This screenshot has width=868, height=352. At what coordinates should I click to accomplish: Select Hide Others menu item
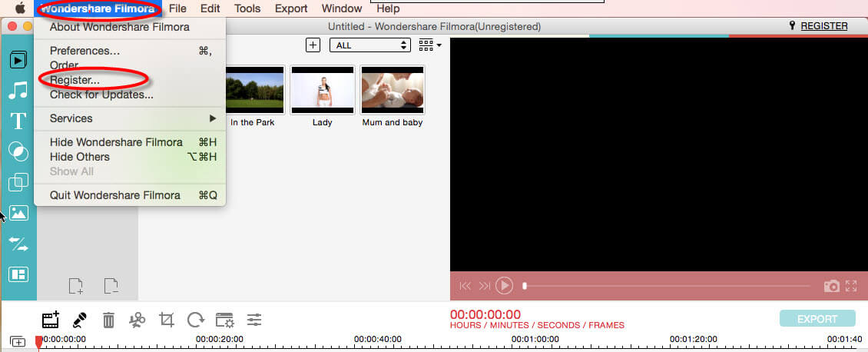(x=130, y=157)
